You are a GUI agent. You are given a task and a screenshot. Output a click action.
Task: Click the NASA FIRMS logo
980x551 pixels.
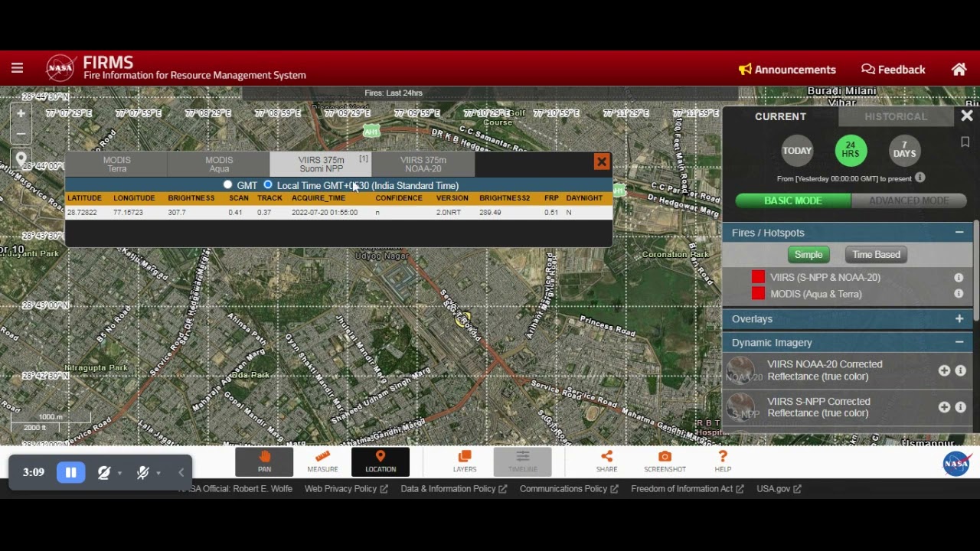click(60, 68)
